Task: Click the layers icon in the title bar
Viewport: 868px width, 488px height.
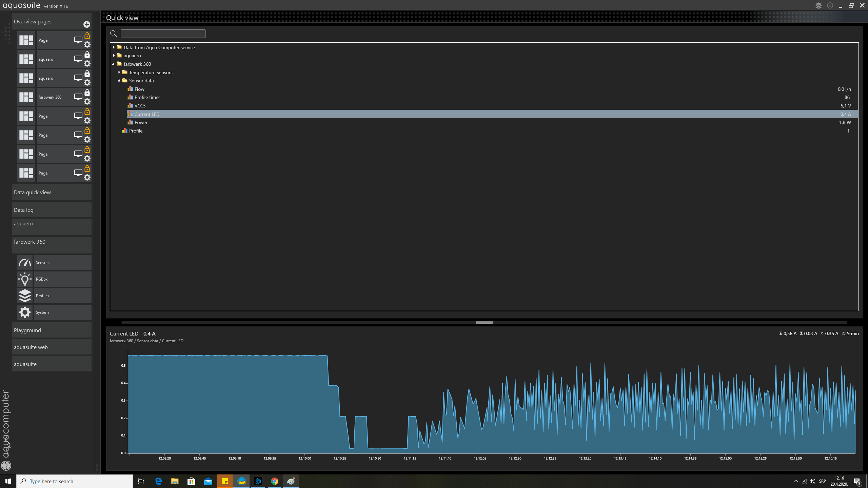Action: coord(818,5)
